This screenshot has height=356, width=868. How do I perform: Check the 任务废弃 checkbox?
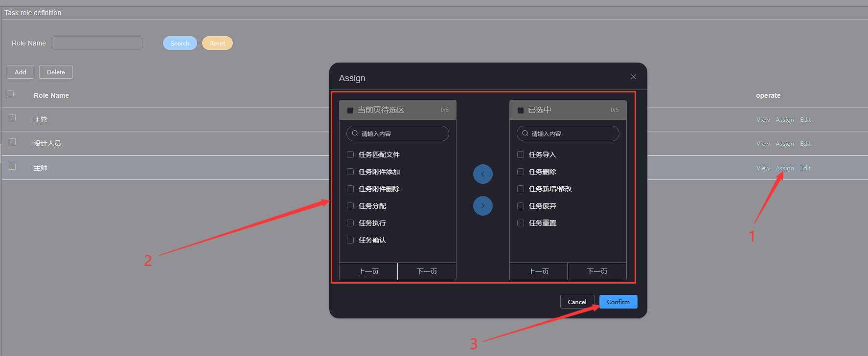click(x=521, y=206)
